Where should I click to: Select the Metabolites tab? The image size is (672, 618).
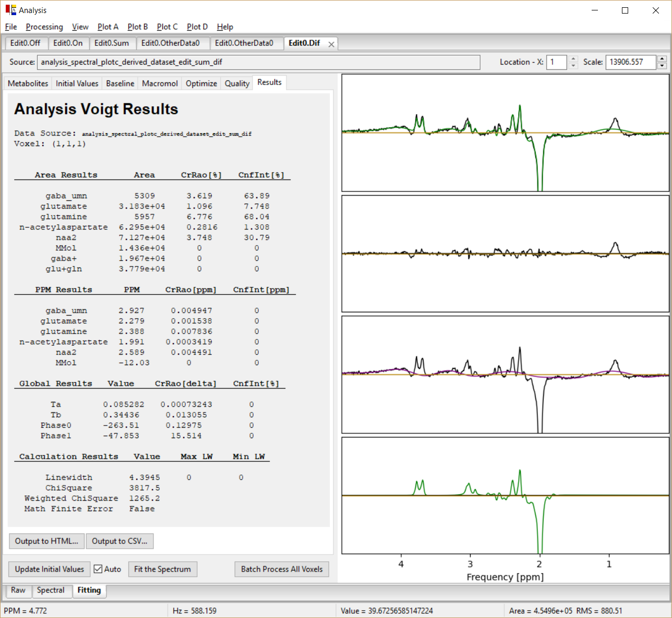(27, 83)
